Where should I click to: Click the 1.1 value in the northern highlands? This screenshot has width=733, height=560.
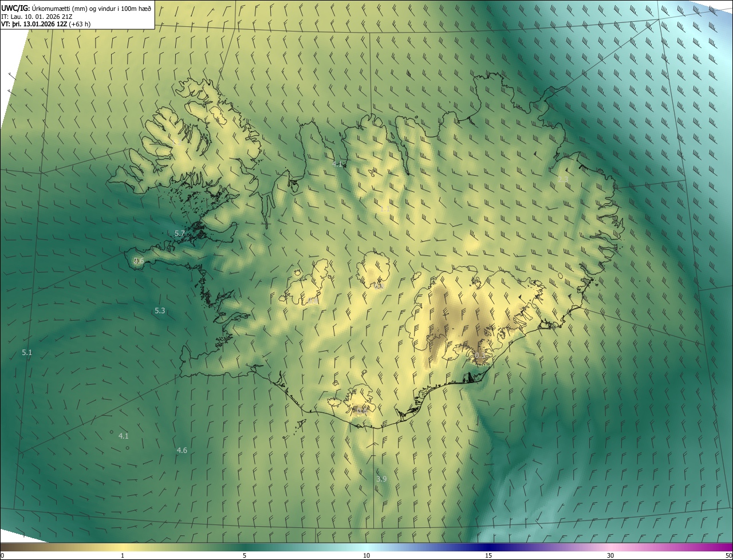(x=384, y=209)
